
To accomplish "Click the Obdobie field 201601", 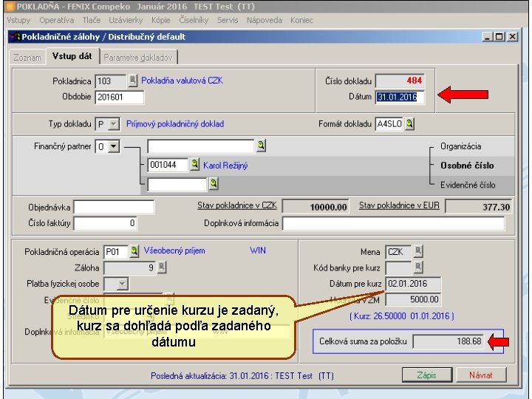I will [x=120, y=97].
